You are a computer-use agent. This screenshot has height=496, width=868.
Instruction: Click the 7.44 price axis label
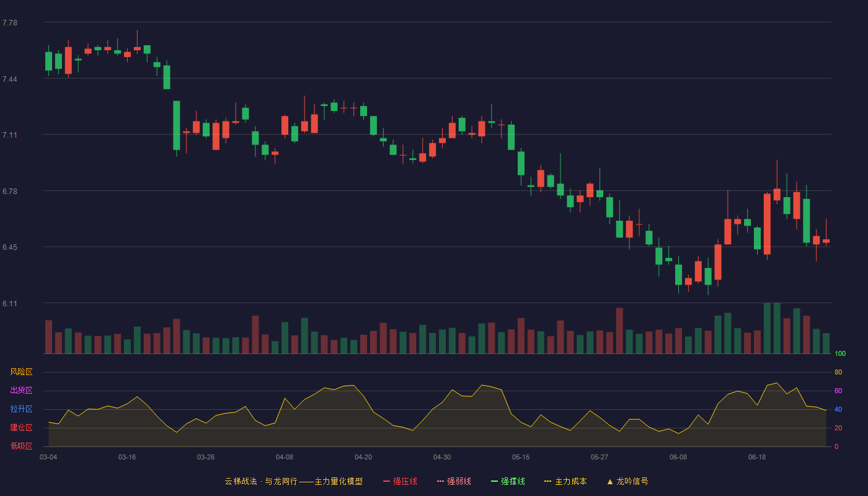(x=10, y=79)
